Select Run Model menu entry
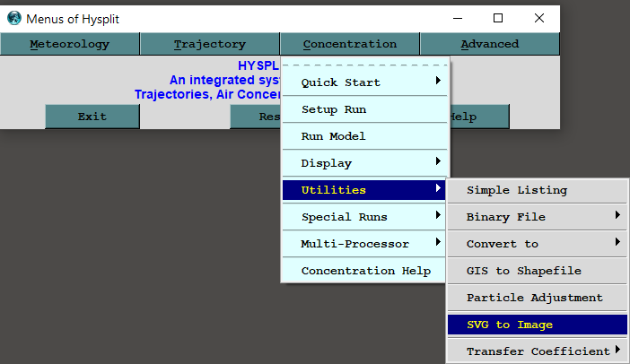 coord(365,136)
